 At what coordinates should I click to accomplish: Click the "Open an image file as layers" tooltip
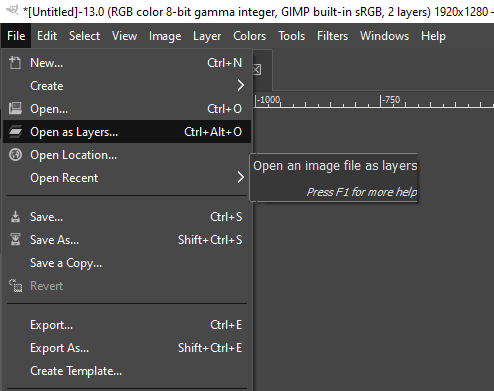[x=335, y=166]
